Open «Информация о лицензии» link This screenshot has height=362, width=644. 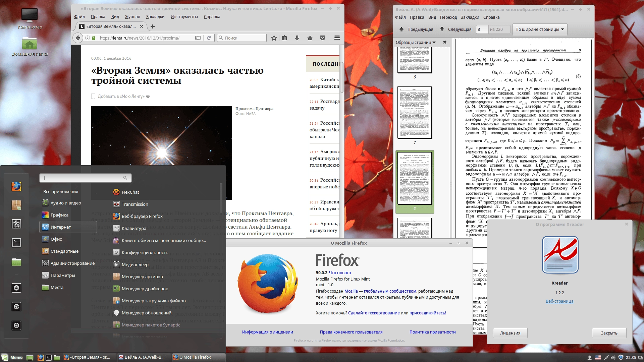[x=268, y=332]
